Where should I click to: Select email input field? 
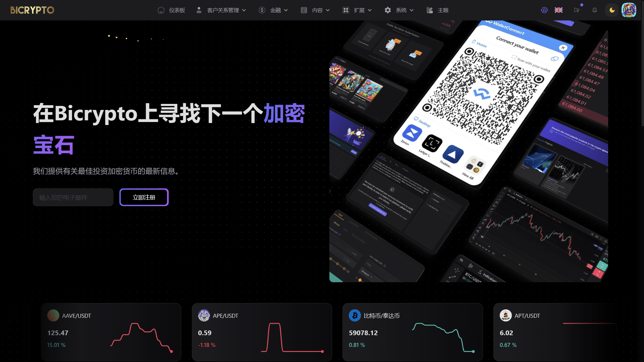[x=72, y=197]
